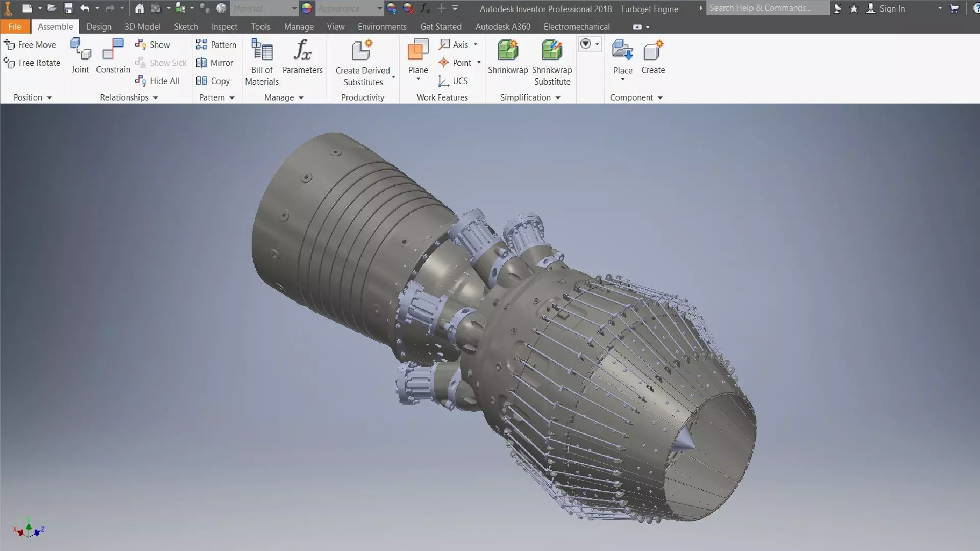The image size is (980, 551).
Task: Switch to the 3D Model tab
Action: (142, 27)
